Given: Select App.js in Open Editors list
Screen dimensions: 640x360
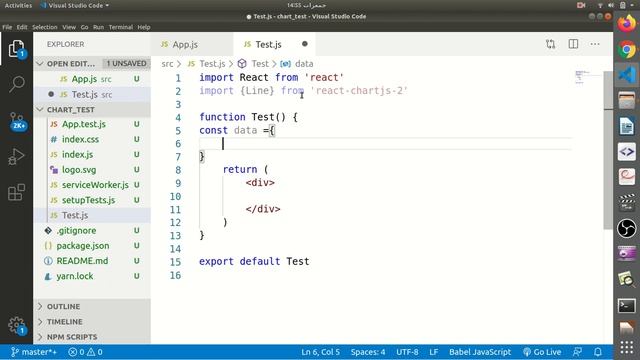Looking at the screenshot, I should (92, 79).
